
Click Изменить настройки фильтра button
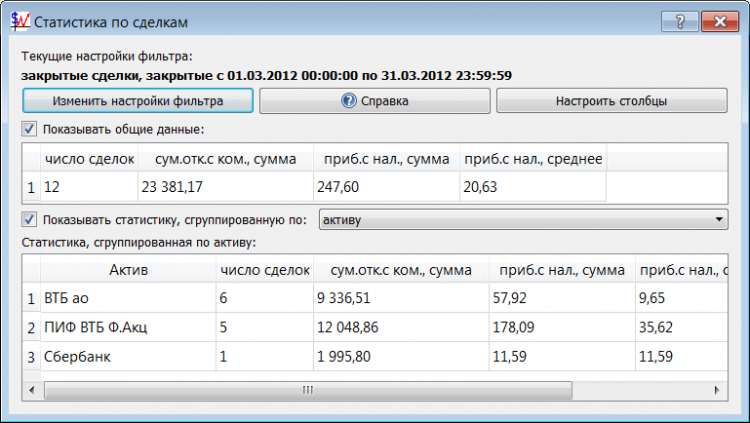tap(138, 101)
